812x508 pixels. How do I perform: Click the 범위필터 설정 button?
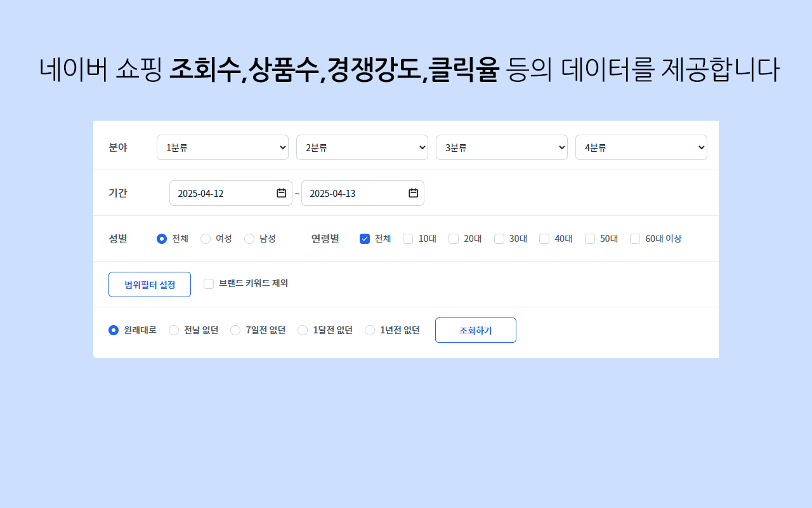[x=150, y=284]
